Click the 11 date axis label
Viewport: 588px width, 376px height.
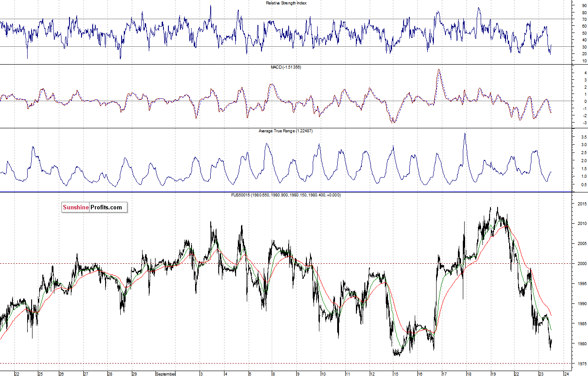347,374
